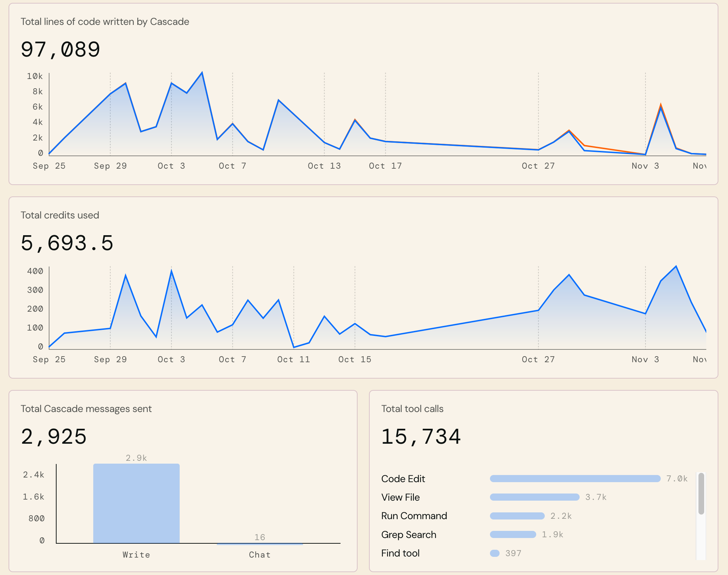Click the Find tool usage pill
The image size is (728, 575).
click(x=495, y=553)
